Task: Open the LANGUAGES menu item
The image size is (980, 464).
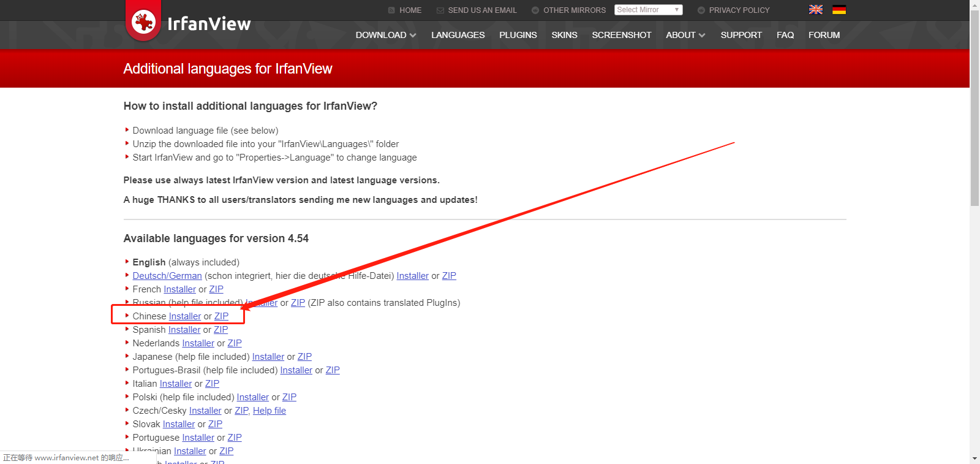Action: pyautogui.click(x=458, y=35)
